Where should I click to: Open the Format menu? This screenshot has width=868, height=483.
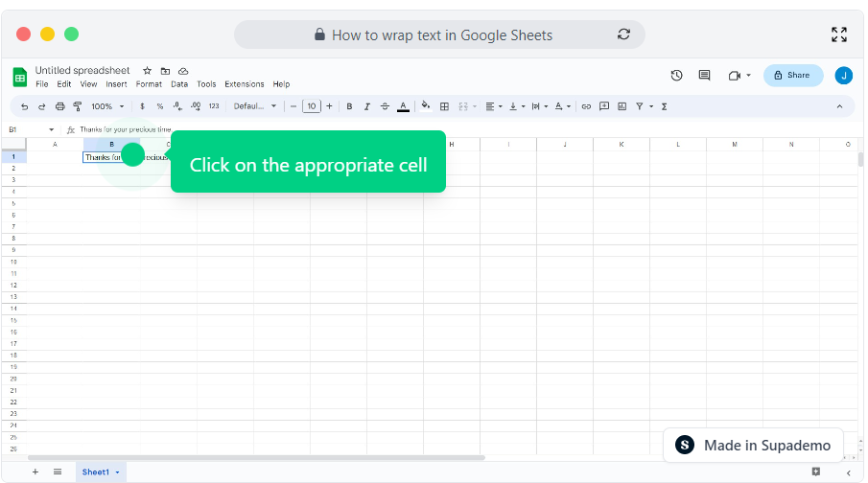149,84
